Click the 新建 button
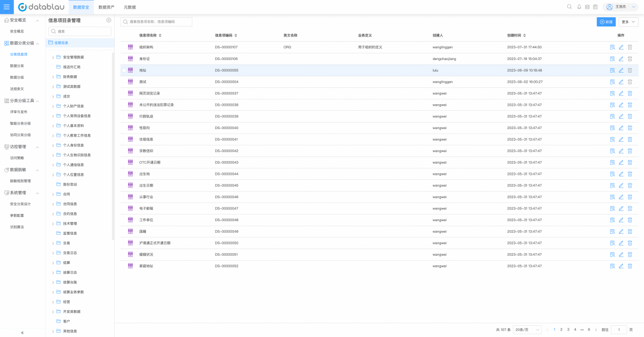The height and width of the screenshot is (337, 644). (606, 22)
